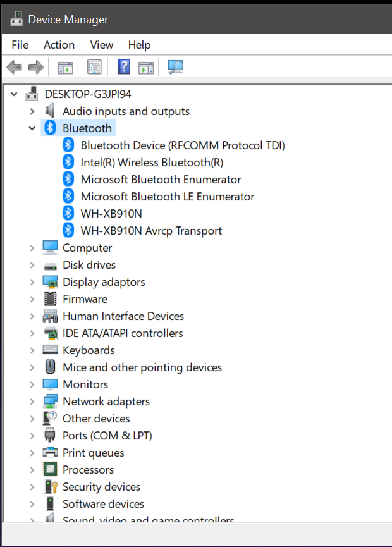Select Intel(R) Wireless Bluetooth(R) label
The height and width of the screenshot is (547, 392).
[152, 163]
